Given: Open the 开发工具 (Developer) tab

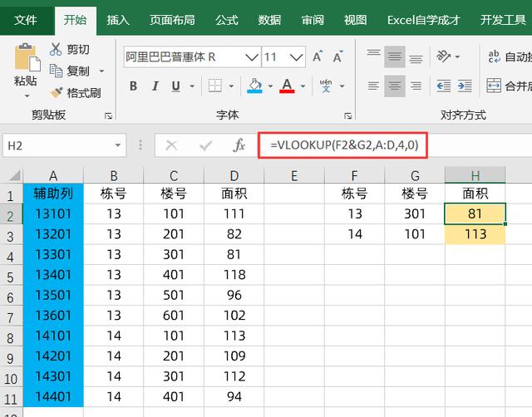Looking at the screenshot, I should [503, 20].
